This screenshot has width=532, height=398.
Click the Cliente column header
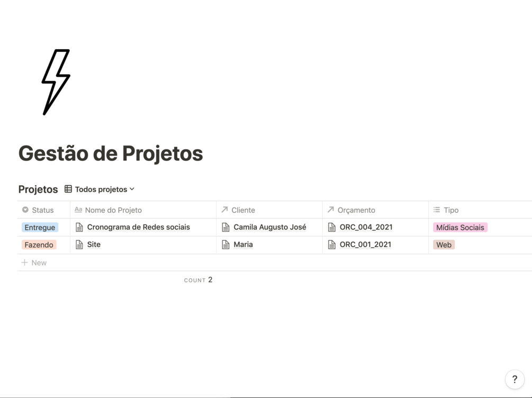[x=243, y=210]
